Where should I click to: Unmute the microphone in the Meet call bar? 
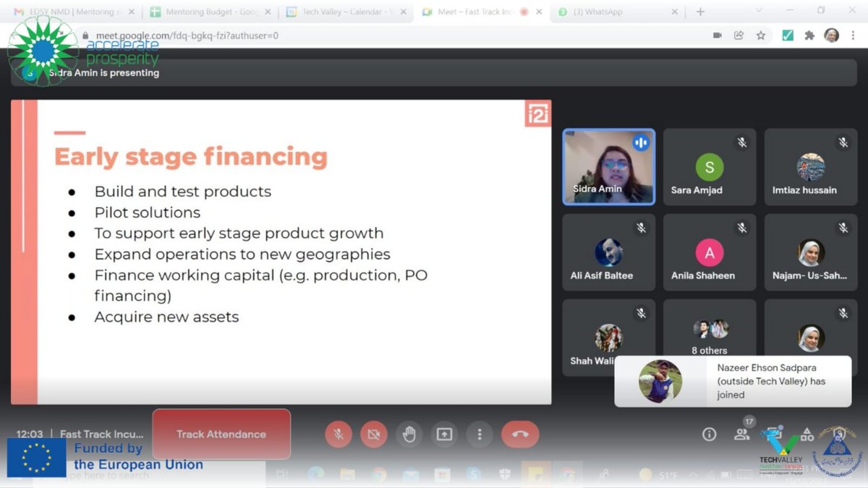[338, 435]
